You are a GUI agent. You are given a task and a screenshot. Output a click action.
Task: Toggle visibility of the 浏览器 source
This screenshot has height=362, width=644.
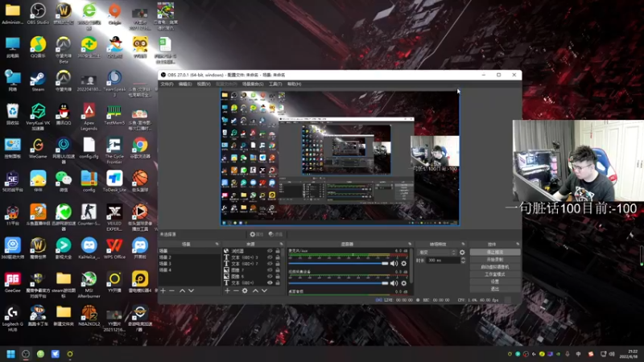coord(268,251)
